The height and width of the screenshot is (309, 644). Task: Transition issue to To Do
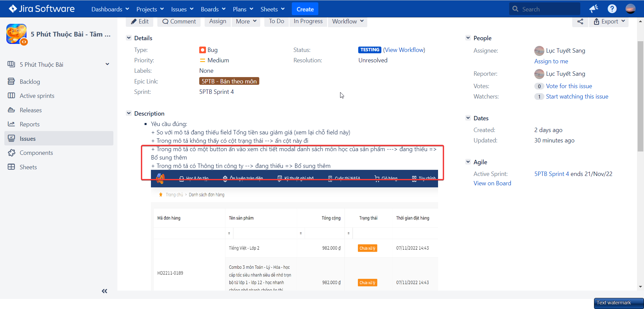(x=276, y=21)
